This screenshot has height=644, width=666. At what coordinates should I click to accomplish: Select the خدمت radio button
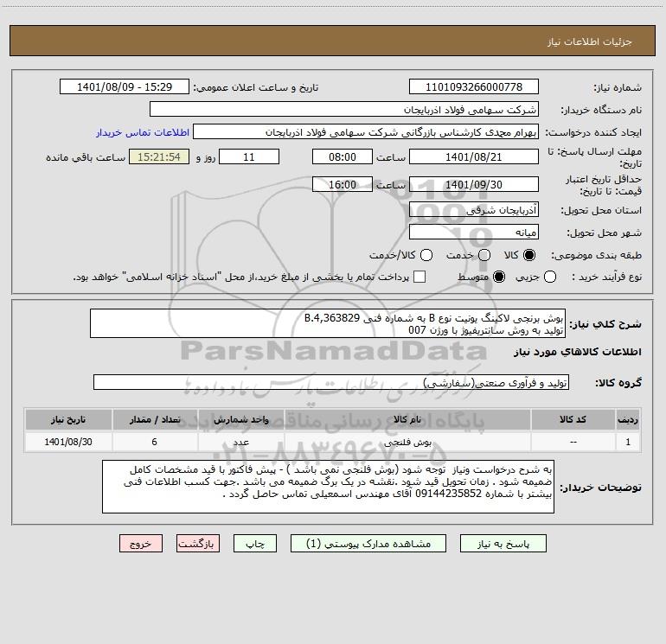[484, 255]
